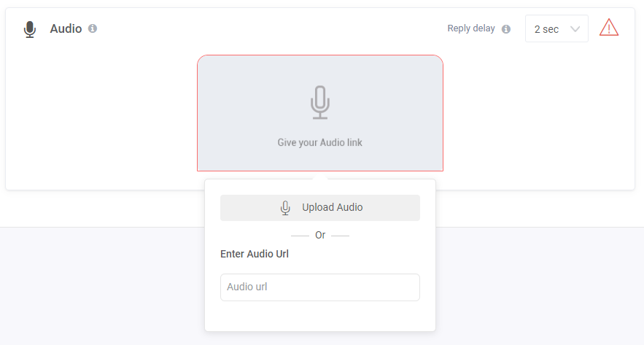Screen dimensions: 644x345
Task: Click the Give your Audio link text
Action: pyautogui.click(x=319, y=142)
